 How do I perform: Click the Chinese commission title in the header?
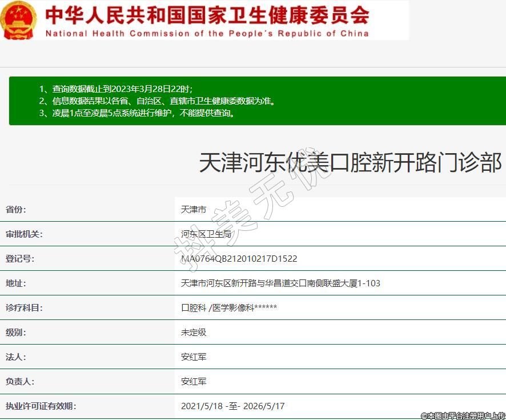206,14
